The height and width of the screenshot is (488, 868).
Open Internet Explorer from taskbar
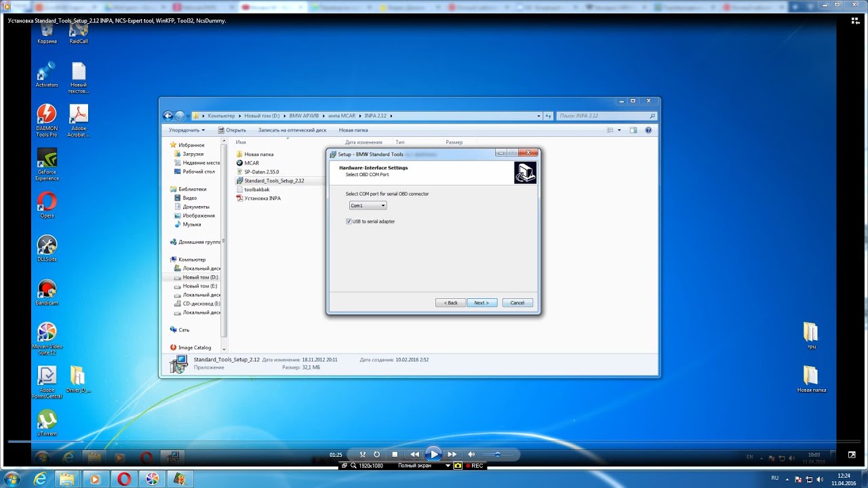click(x=41, y=479)
